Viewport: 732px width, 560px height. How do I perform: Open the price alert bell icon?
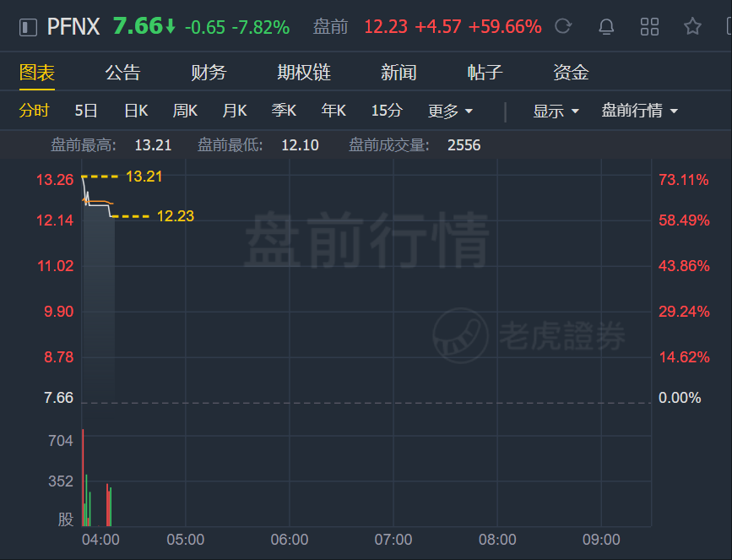pyautogui.click(x=606, y=27)
